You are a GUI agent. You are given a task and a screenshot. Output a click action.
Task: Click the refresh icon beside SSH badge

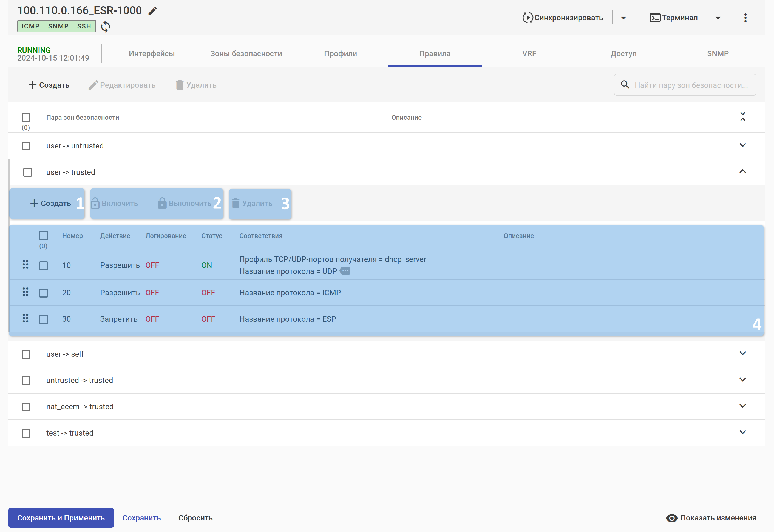pos(106,26)
